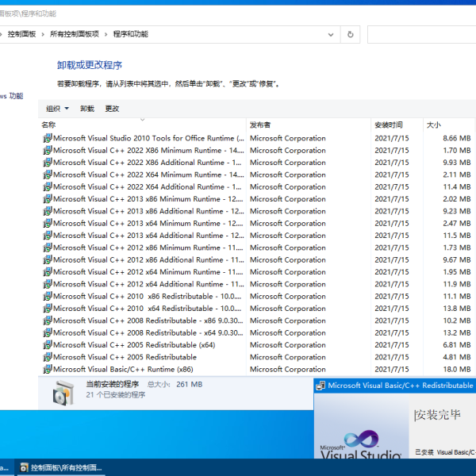Sort list by the 大小 column header
Image resolution: width=476 pixels, height=476 pixels.
449,125
